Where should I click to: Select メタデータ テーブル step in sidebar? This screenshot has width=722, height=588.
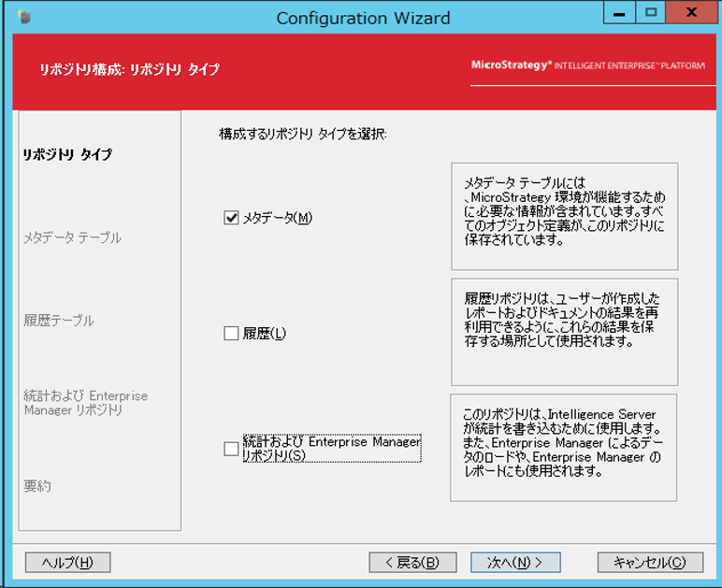click(72, 237)
